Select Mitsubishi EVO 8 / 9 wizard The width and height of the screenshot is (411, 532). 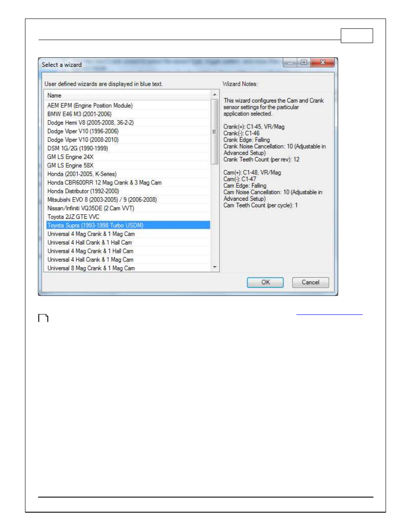(128, 200)
